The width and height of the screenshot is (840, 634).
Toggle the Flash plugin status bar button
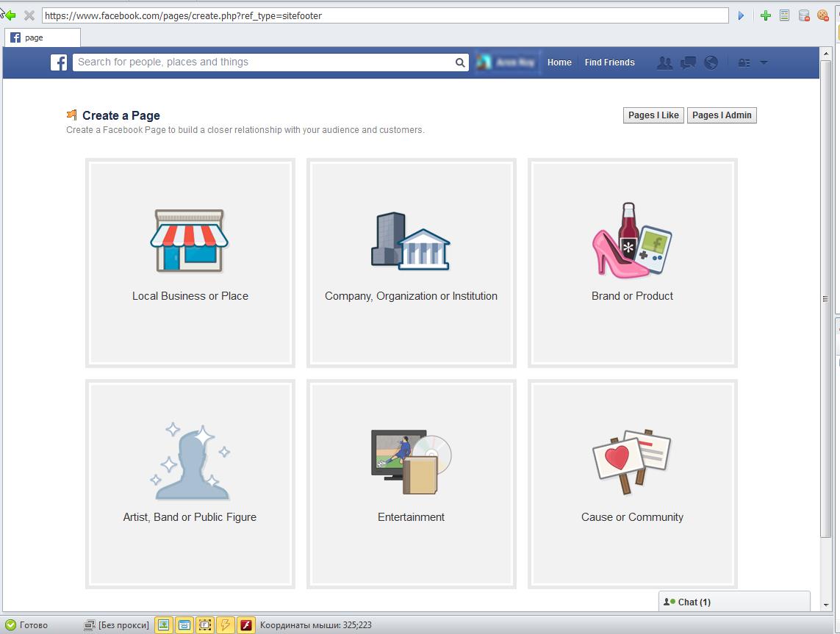pos(246,625)
